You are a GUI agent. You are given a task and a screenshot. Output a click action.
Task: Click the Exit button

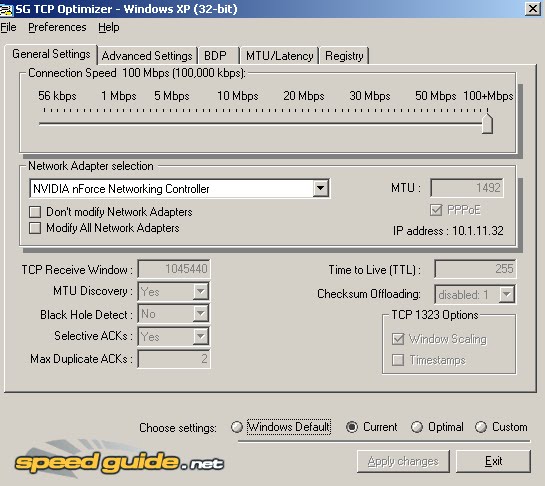(x=493, y=461)
